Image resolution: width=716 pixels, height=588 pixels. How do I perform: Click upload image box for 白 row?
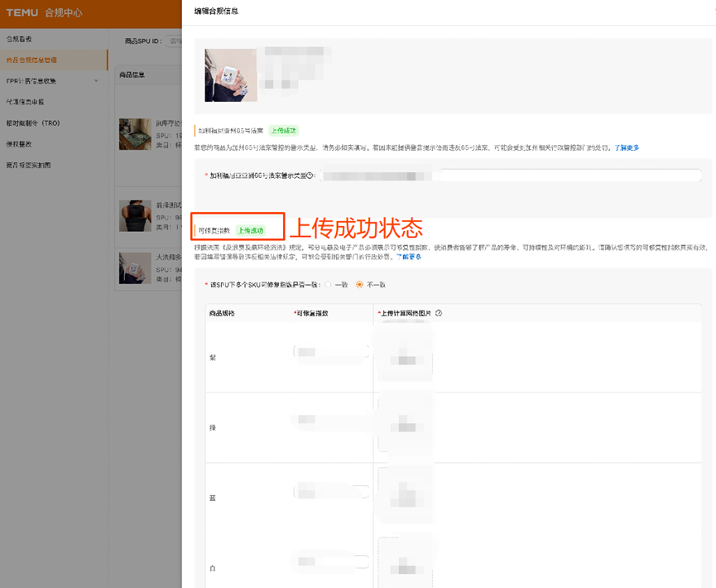(404, 563)
